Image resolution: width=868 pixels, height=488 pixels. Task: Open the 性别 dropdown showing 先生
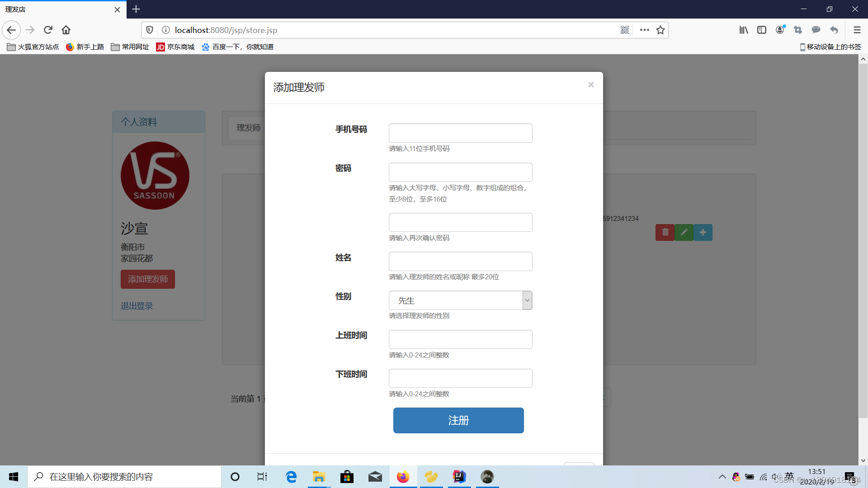pos(460,300)
